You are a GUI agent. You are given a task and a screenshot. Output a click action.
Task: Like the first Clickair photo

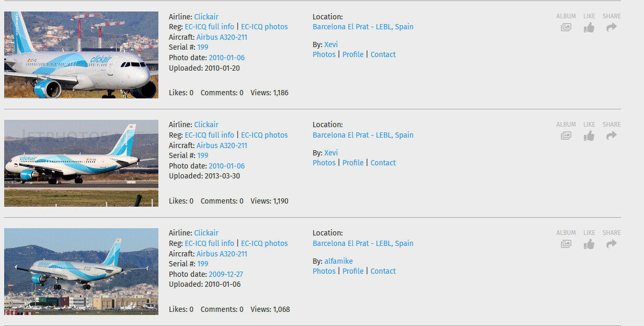click(x=589, y=27)
